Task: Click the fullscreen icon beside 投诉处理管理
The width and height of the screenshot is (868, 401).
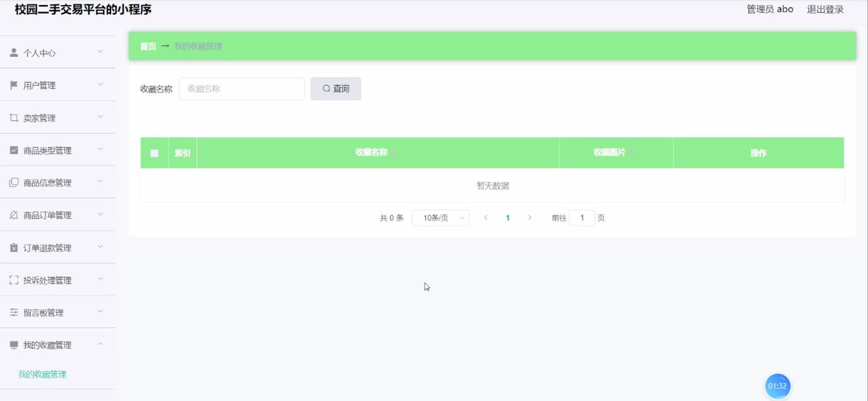Action: point(14,280)
